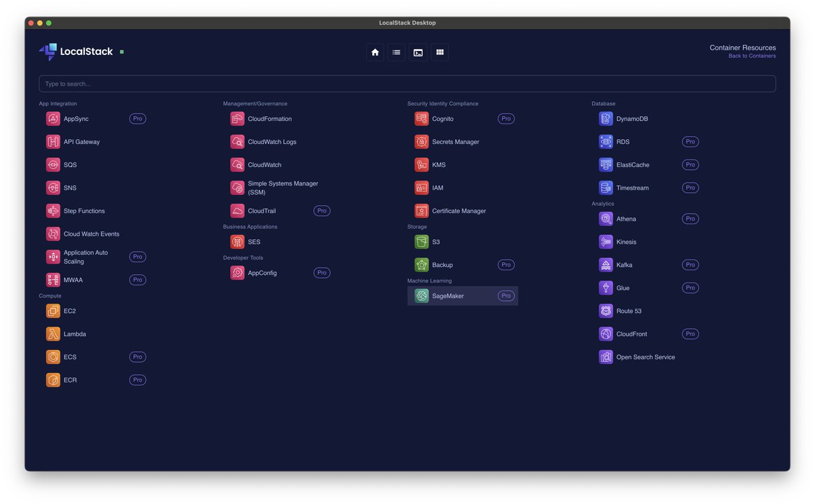Select the Kafka label
Screen dimensions: 815x504
(x=625, y=265)
